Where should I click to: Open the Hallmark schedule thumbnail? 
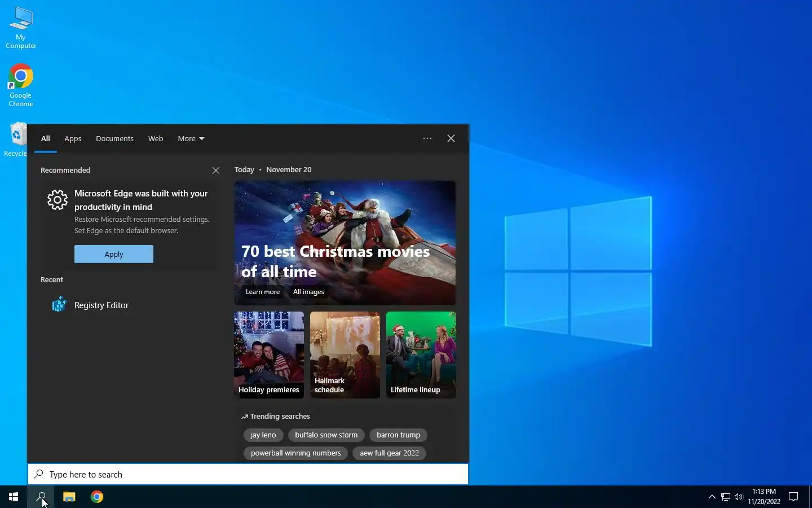point(345,355)
